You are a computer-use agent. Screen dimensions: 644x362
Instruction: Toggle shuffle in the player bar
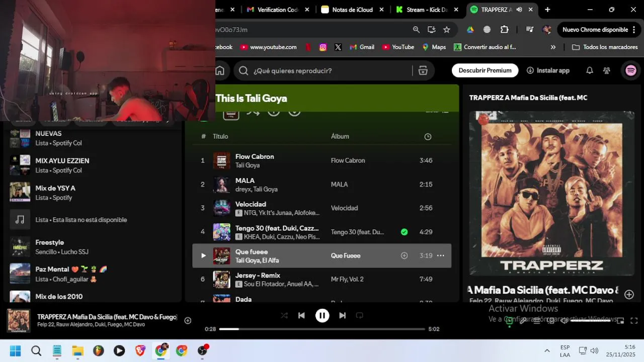pyautogui.click(x=284, y=315)
